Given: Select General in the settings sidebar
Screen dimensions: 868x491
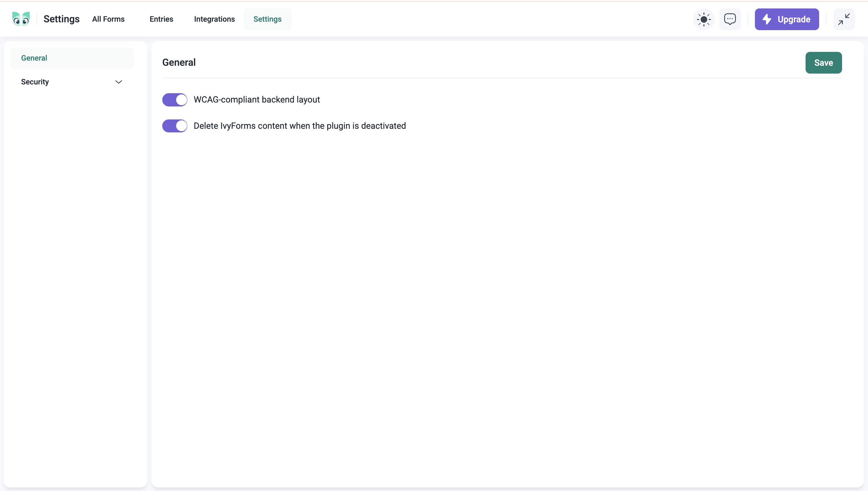Looking at the screenshot, I should (34, 58).
